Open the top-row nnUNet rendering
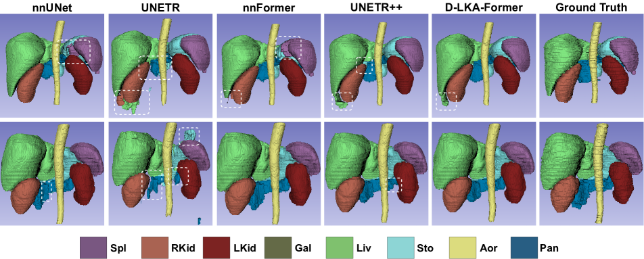The height and width of the screenshot is (259, 644). coord(53,66)
